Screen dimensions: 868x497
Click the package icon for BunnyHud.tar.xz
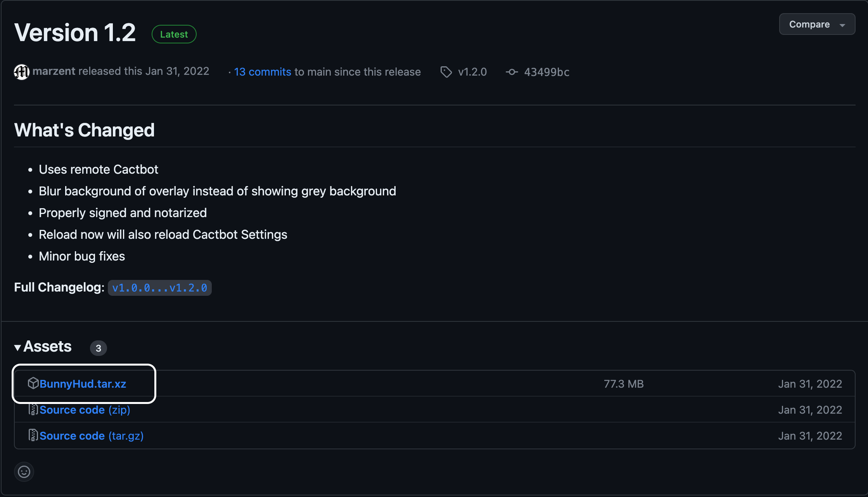(33, 383)
